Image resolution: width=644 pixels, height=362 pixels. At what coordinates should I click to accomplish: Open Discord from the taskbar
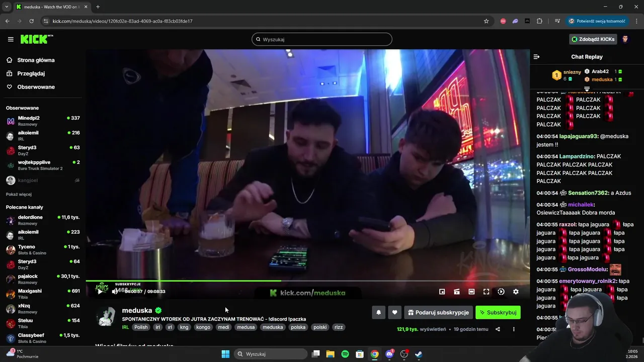point(389,354)
